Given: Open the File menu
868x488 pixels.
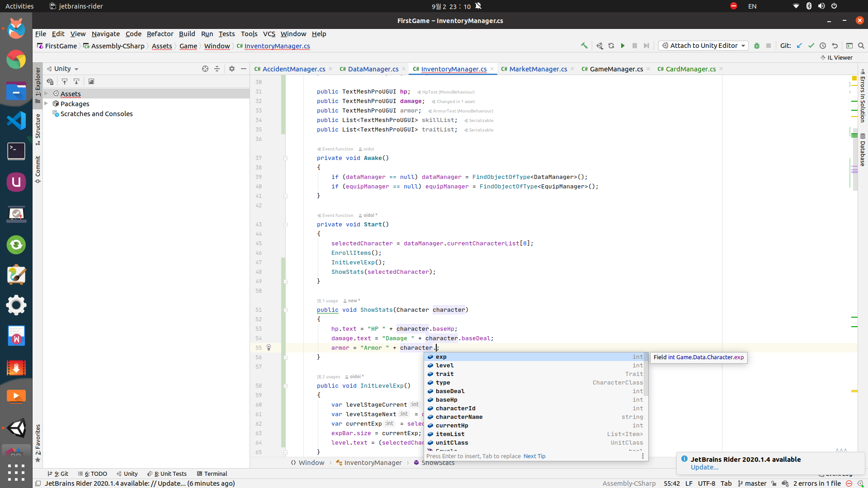Looking at the screenshot, I should pyautogui.click(x=41, y=34).
